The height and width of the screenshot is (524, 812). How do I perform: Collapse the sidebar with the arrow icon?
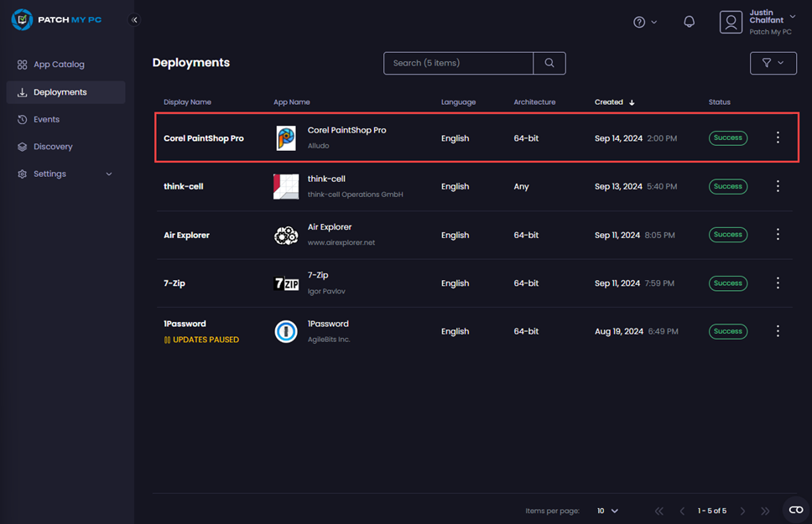(x=134, y=19)
